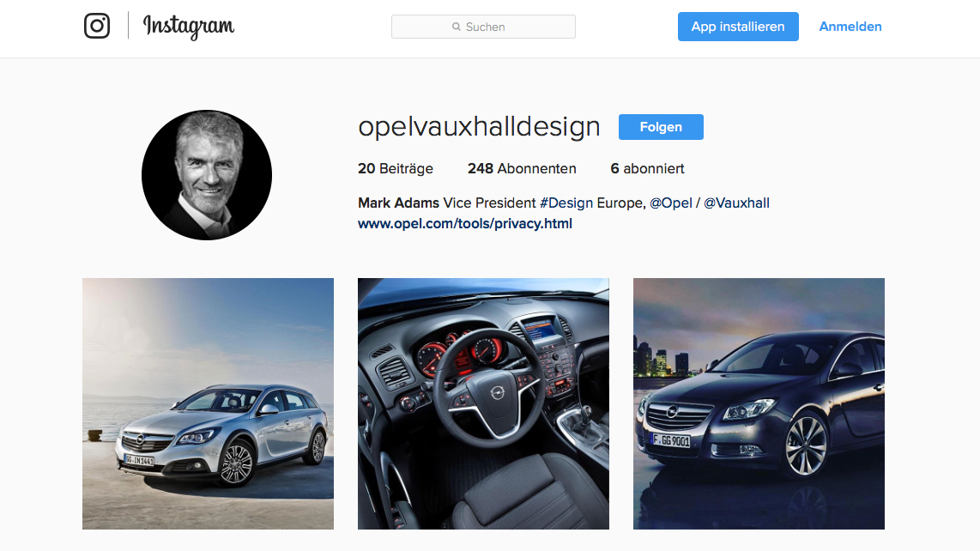The height and width of the screenshot is (551, 980).
Task: Follow the account with Folgen button
Action: (661, 127)
